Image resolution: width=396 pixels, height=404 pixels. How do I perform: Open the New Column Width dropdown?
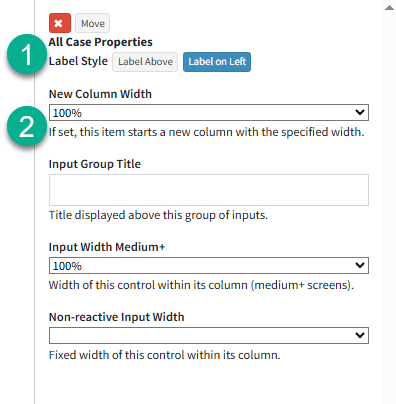209,112
